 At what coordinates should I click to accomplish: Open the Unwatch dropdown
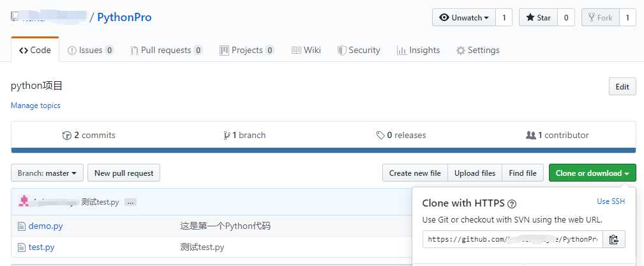pyautogui.click(x=464, y=18)
